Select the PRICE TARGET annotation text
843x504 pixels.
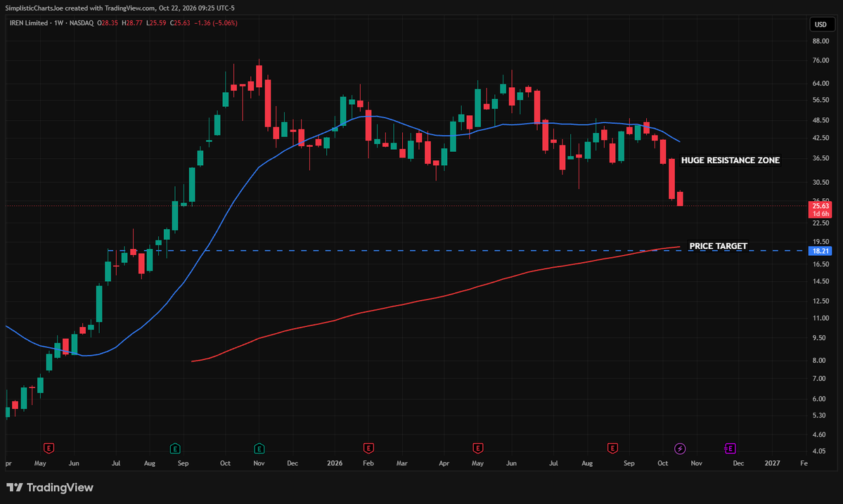pyautogui.click(x=719, y=246)
